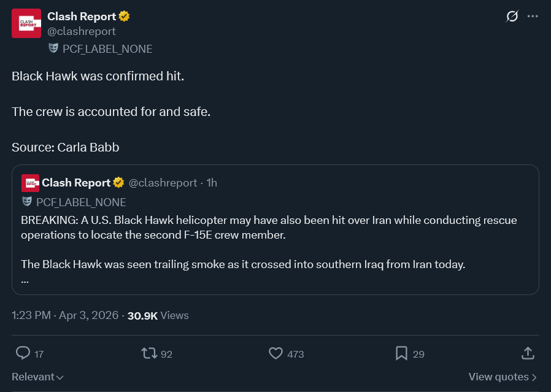Click the Grok icon top right
The image size is (551, 392).
tap(512, 17)
